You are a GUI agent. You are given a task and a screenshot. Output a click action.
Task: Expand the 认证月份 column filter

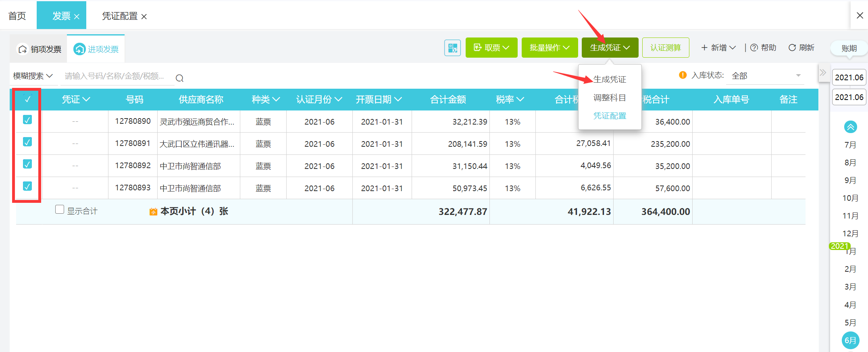(338, 99)
